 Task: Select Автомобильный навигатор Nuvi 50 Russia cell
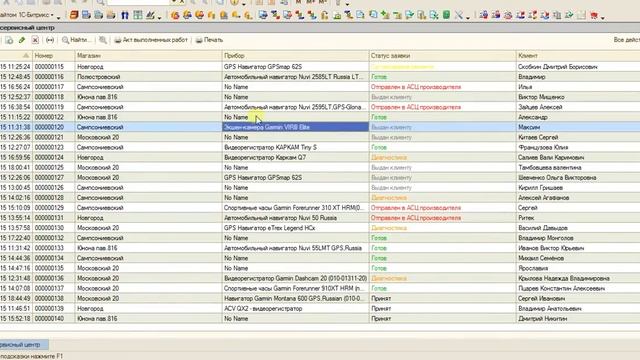pos(296,218)
